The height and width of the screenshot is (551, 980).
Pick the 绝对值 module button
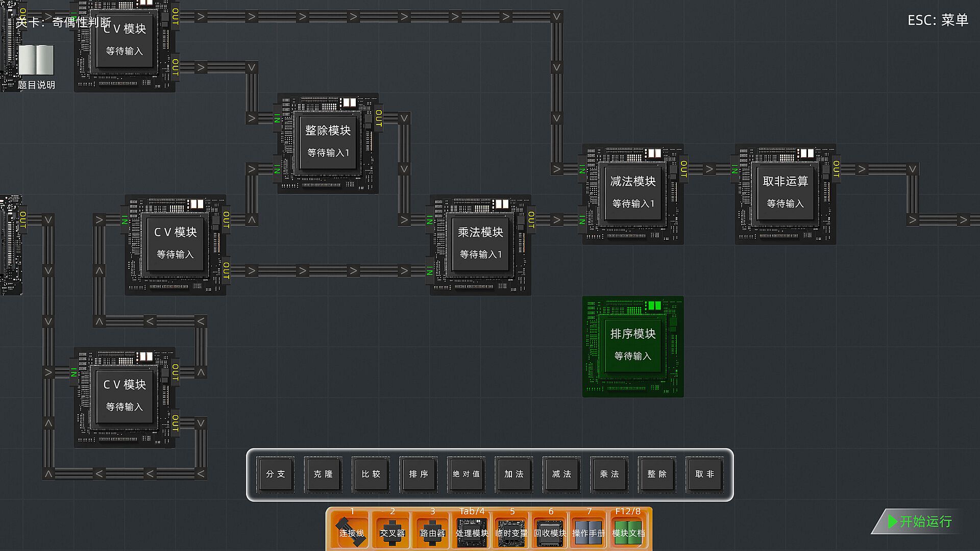pos(467,474)
